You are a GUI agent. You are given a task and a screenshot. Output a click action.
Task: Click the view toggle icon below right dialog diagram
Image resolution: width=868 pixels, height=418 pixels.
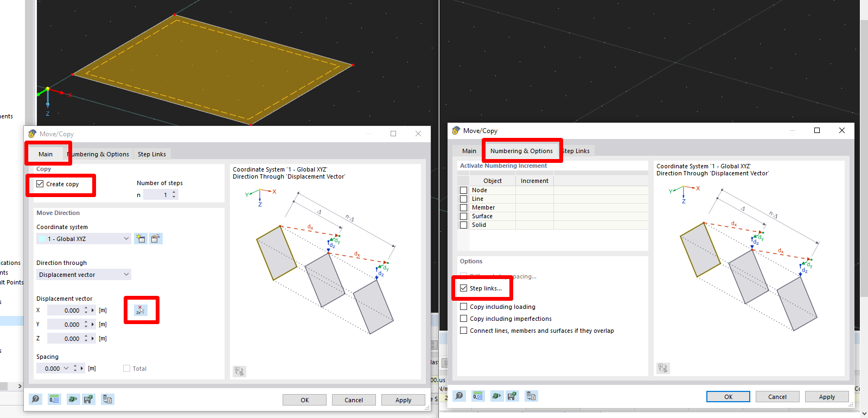point(663,368)
